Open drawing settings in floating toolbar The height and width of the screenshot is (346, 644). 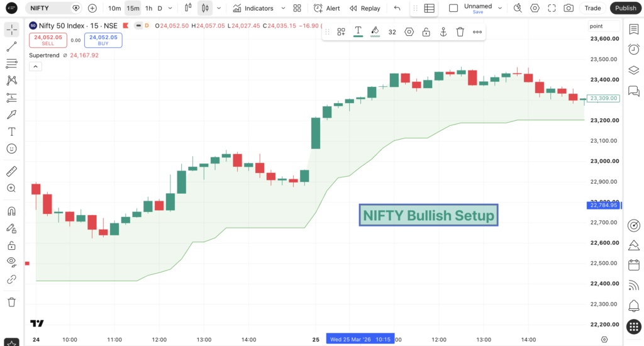(409, 32)
